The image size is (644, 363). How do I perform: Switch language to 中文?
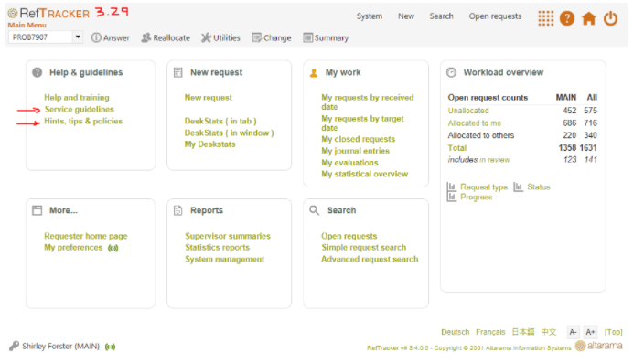[x=548, y=332]
